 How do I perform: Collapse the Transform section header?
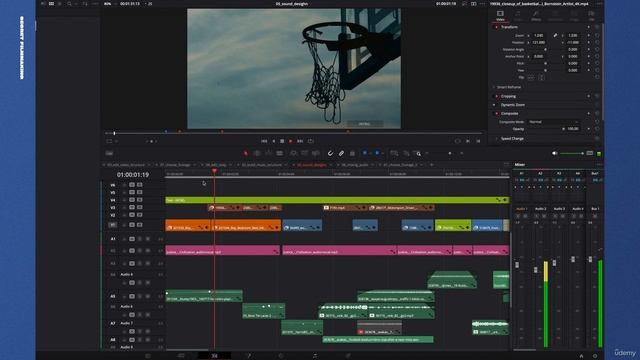[509, 27]
